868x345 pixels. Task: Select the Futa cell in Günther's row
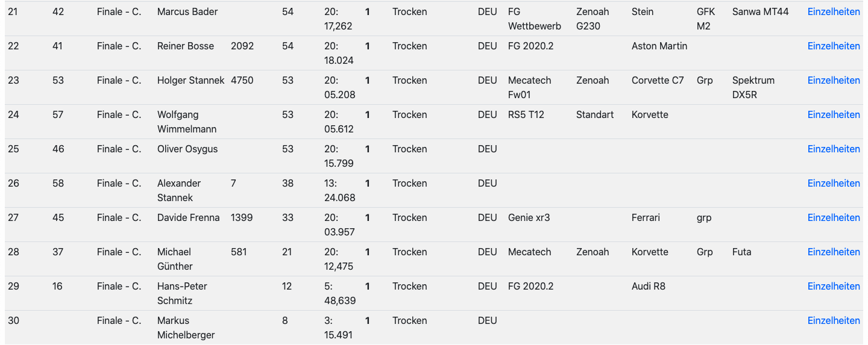pos(741,252)
